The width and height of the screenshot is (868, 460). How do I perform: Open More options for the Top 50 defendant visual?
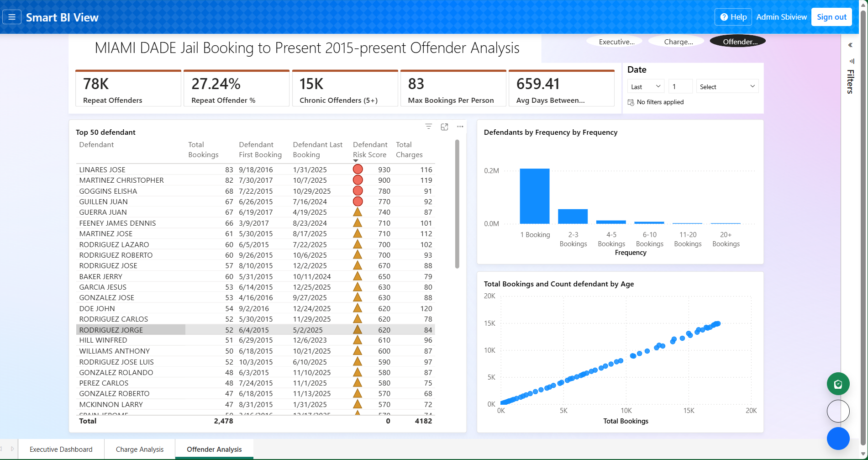(x=460, y=127)
